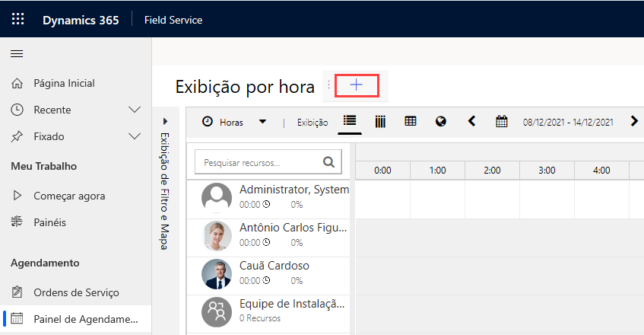
Task: Click the 3:00 hour column header
Action: pos(547,171)
